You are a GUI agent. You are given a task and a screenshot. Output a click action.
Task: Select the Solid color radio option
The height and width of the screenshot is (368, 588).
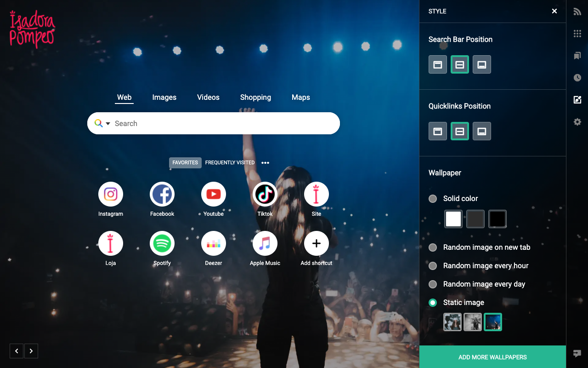pyautogui.click(x=433, y=199)
